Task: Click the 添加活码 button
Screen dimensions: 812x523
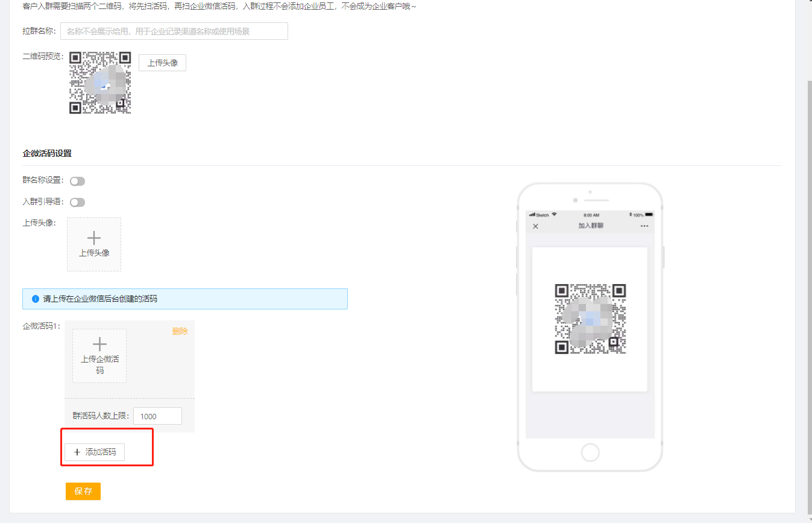Action: 95,452
